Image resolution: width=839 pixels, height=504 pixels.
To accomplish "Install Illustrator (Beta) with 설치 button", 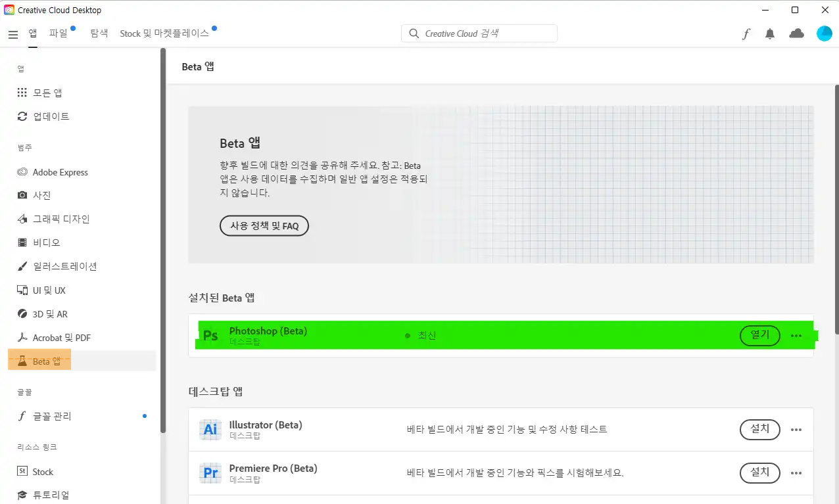I will [760, 430].
